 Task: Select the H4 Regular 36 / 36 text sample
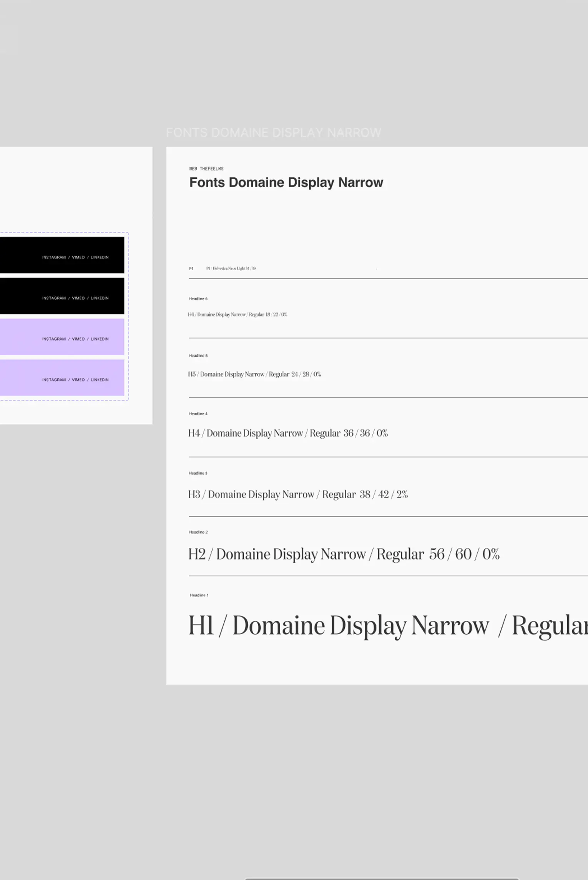coord(287,433)
